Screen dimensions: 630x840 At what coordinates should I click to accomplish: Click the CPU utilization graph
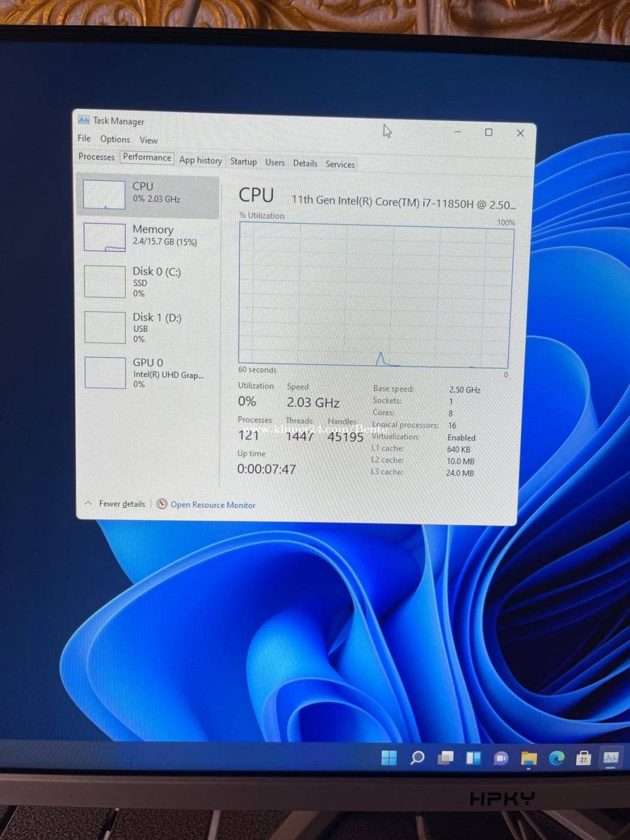(376, 295)
